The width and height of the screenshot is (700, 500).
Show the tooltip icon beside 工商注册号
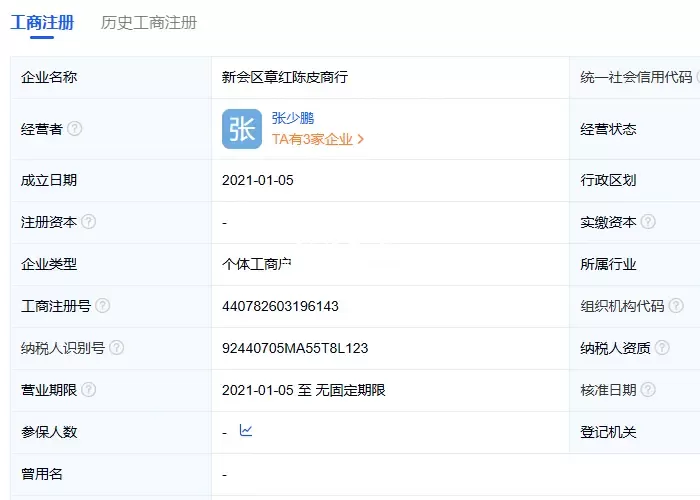pos(103,306)
